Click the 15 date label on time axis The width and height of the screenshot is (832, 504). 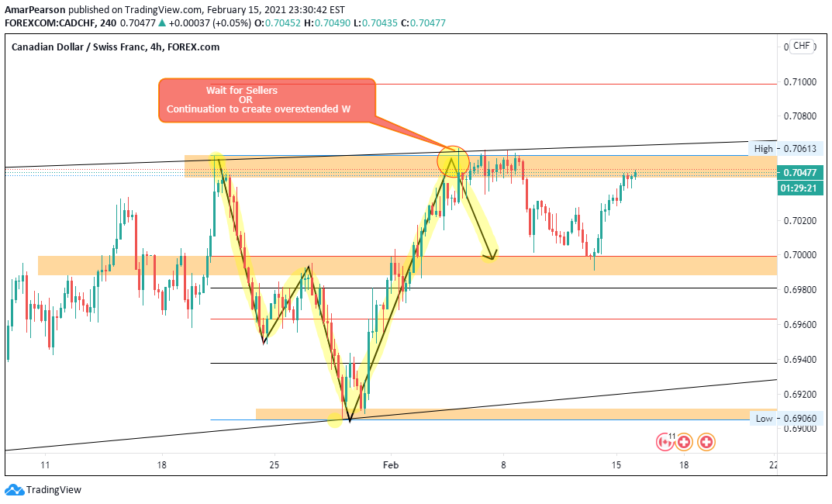pyautogui.click(x=616, y=465)
